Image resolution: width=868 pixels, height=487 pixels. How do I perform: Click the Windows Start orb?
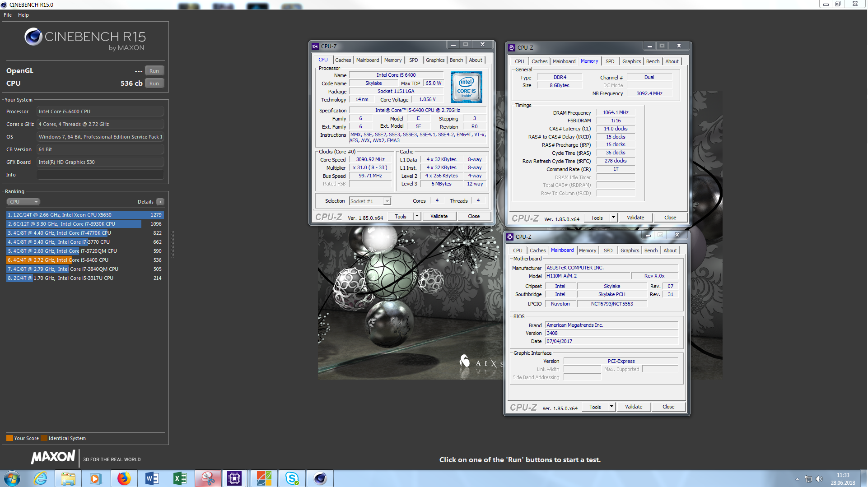tap(12, 478)
